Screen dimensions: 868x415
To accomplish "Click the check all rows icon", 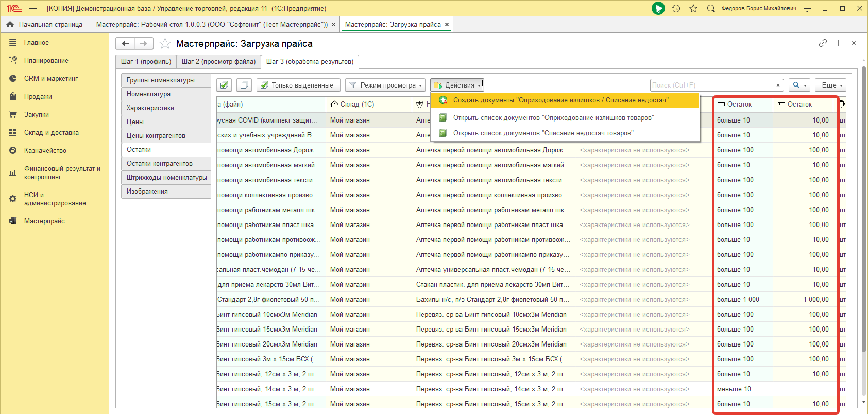I will pos(224,85).
